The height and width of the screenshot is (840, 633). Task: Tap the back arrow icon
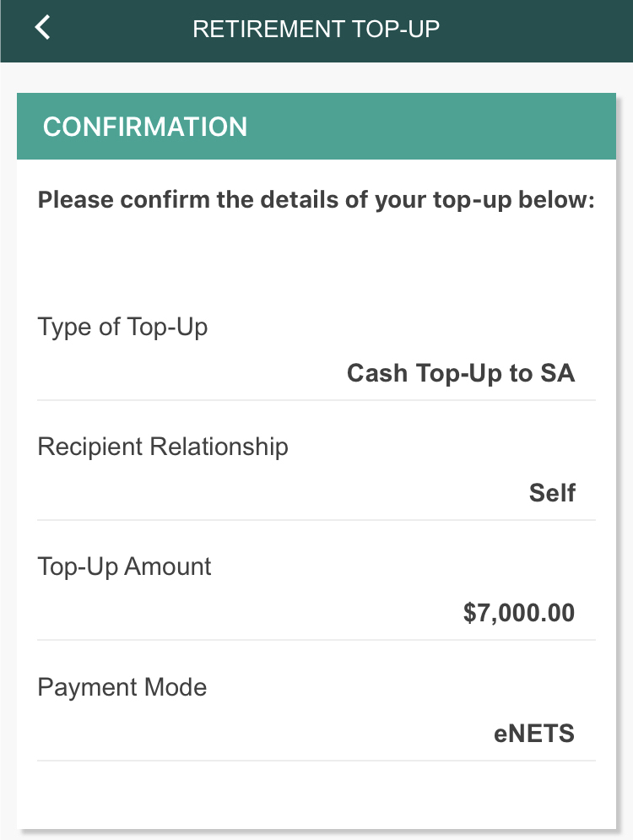click(x=42, y=28)
